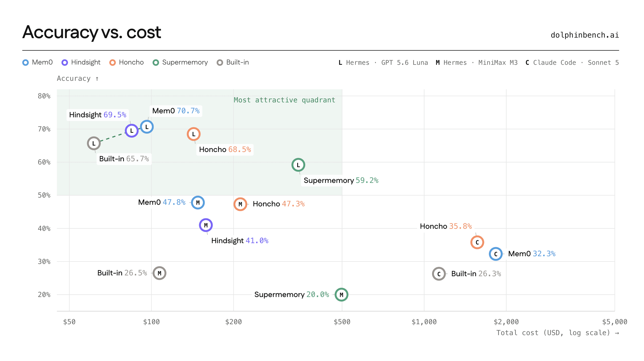The height and width of the screenshot is (361, 644).
Task: Click the 'Honcho 68.5%' label
Action: (225, 149)
